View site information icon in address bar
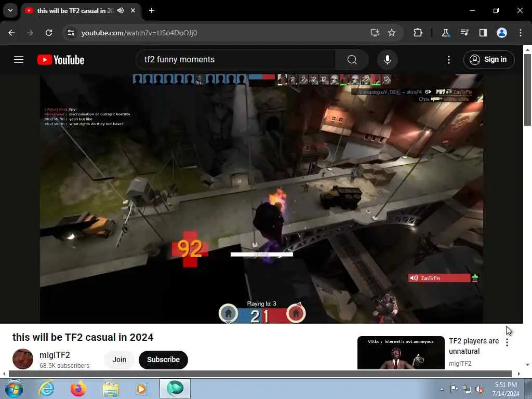532x399 pixels. 71,33
